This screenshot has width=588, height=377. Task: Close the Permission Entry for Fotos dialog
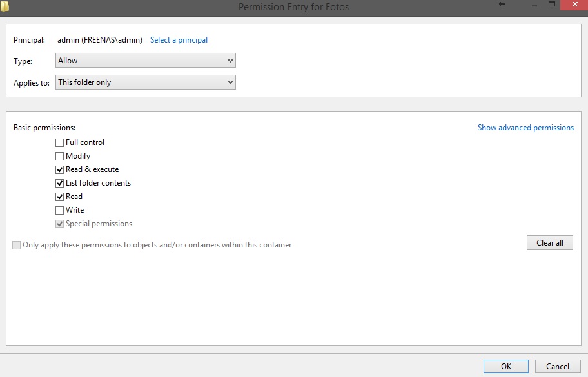click(x=574, y=5)
